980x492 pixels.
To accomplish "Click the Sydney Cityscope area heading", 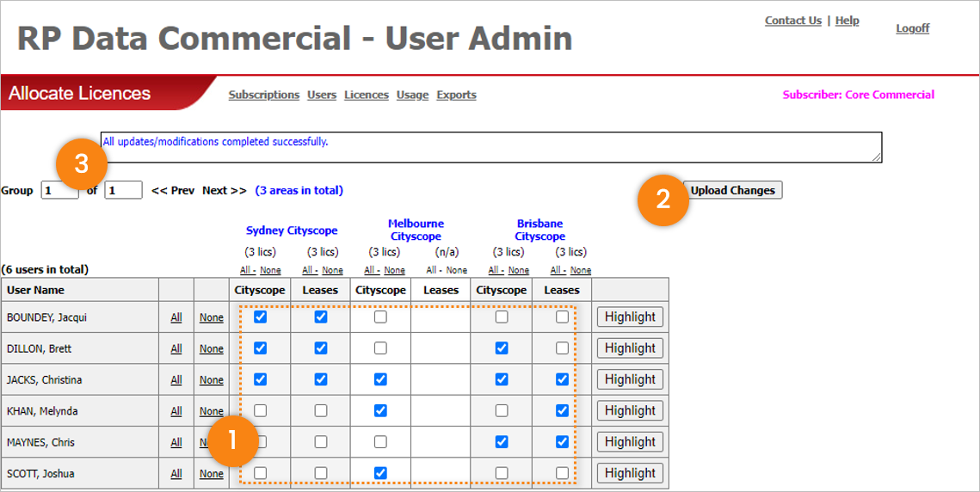I will 292,230.
